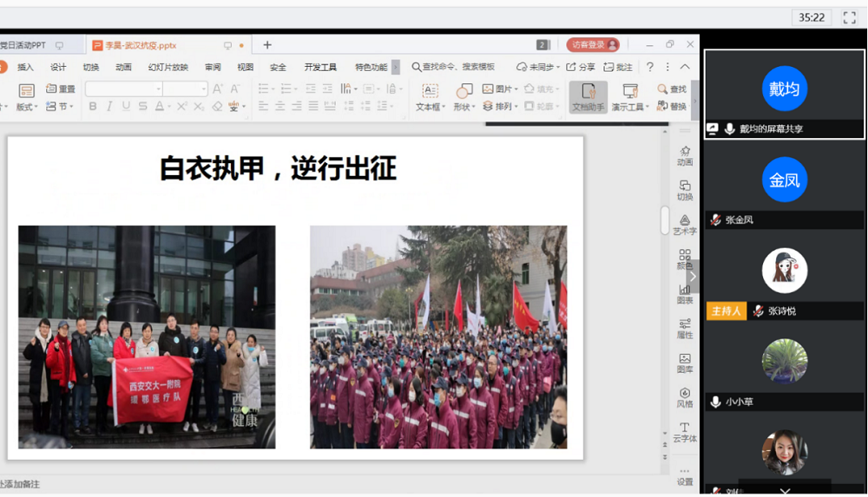Enter full screen via the top-right icon
Image resolution: width=868 pixels, height=497 pixels.
coord(849,17)
